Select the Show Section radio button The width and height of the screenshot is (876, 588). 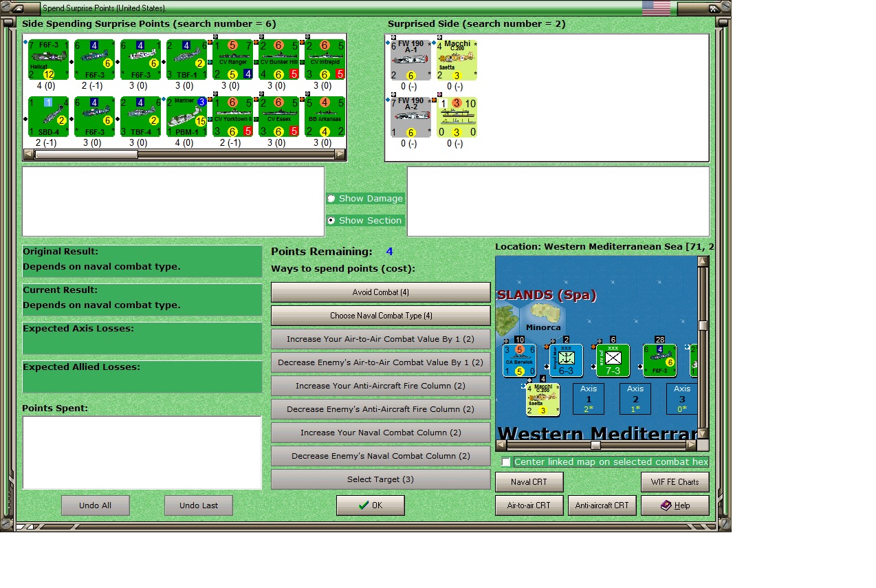331,221
